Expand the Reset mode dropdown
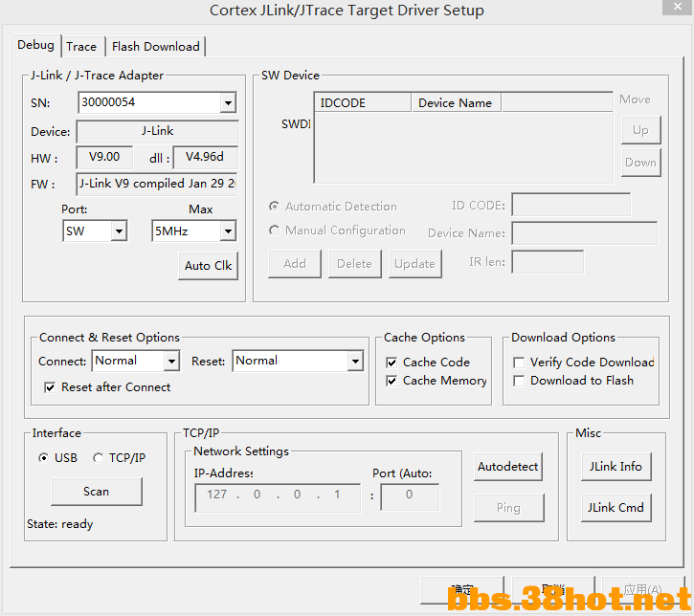Viewport: 694px width, 616px height. tap(355, 362)
